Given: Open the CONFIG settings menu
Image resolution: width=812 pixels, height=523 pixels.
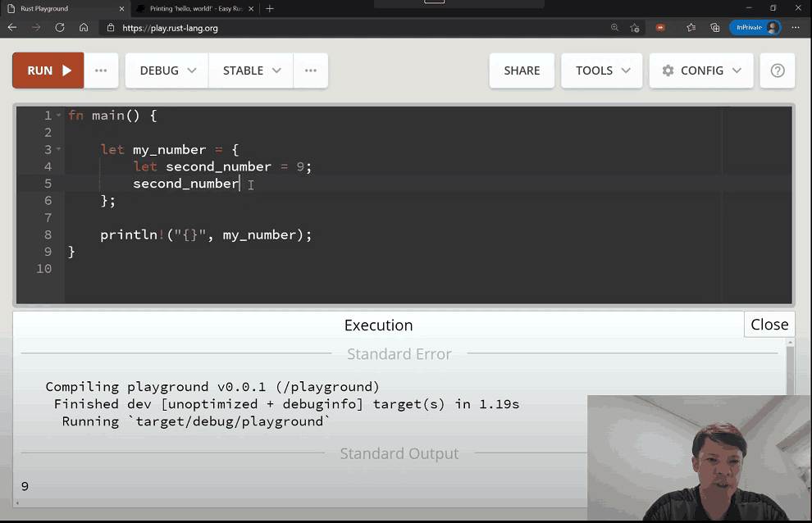Looking at the screenshot, I should click(x=701, y=70).
